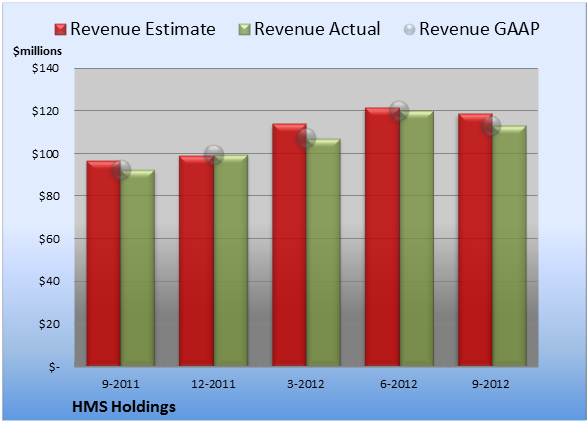588x422 pixels.
Task: Click the $millions axis title
Action: click(37, 51)
